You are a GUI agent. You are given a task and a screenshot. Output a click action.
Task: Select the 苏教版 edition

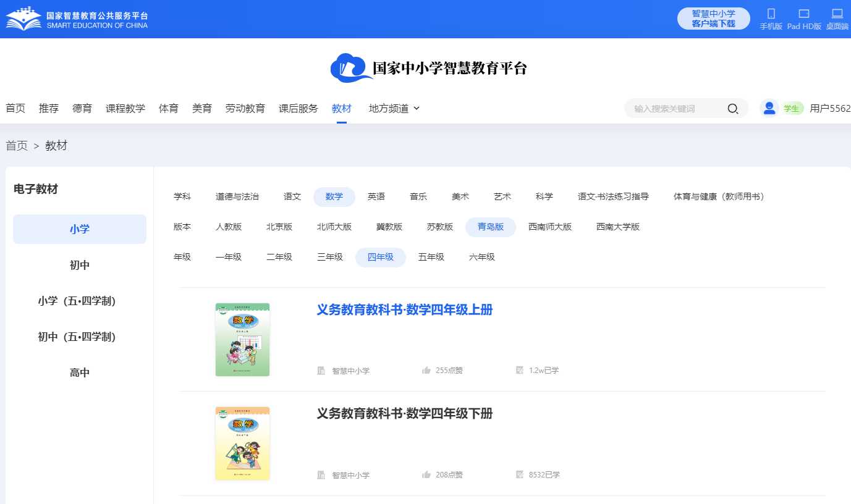(x=440, y=227)
